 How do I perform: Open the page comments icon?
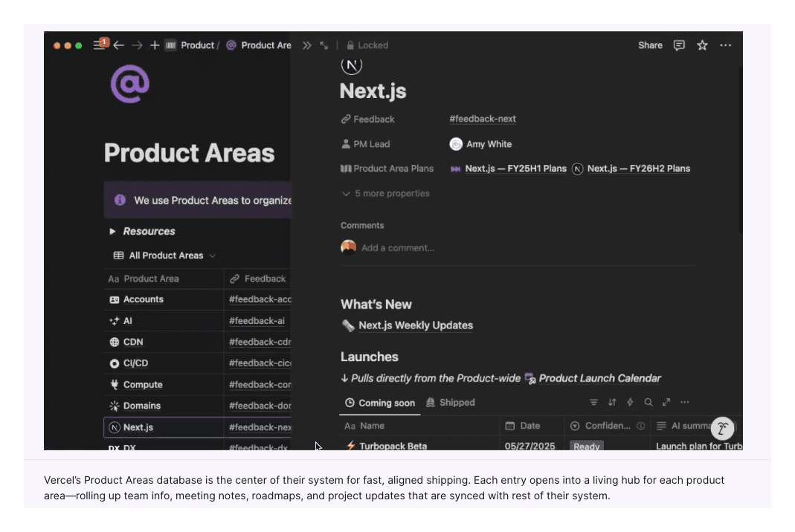(679, 45)
